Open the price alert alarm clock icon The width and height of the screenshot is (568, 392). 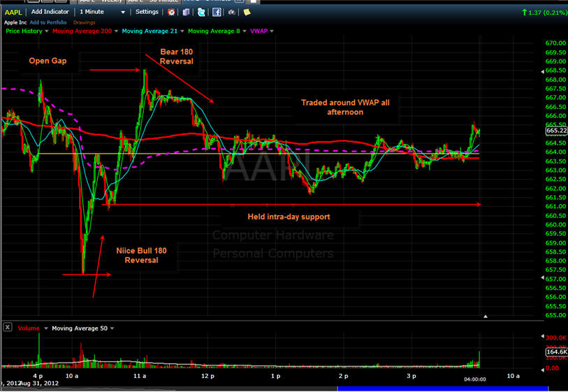coord(171,13)
